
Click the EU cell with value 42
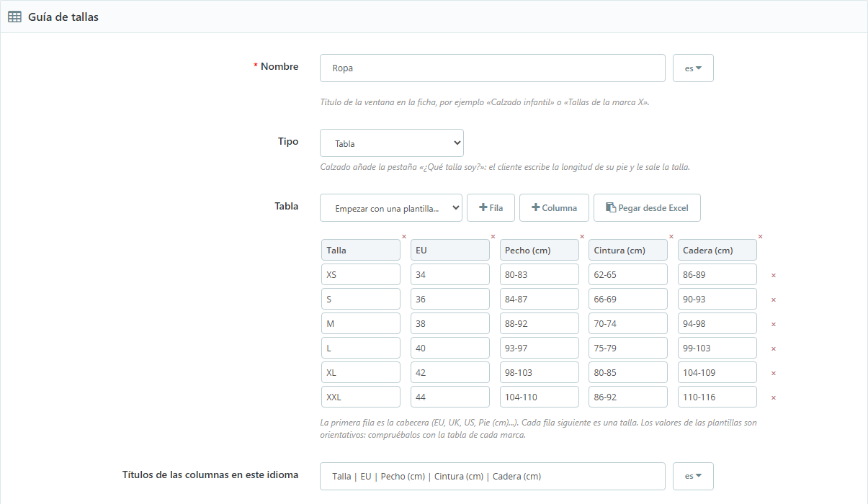[450, 372]
